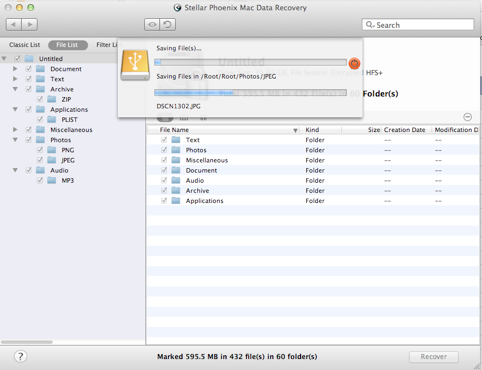This screenshot has height=370, width=482.
Task: Click the circled minus icon above file table
Action: point(467,117)
